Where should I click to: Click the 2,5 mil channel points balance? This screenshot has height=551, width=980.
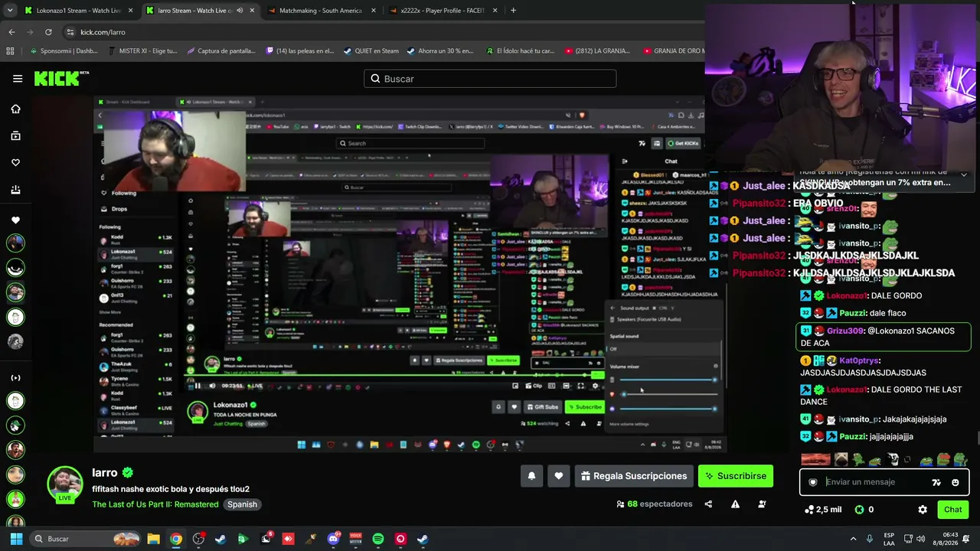(x=823, y=510)
